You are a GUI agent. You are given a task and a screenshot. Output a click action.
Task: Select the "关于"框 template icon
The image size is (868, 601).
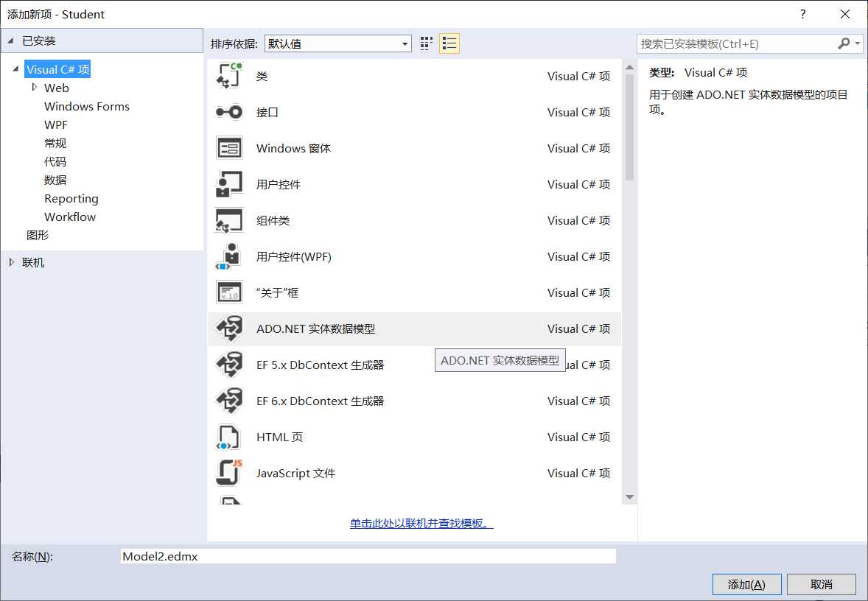(229, 292)
